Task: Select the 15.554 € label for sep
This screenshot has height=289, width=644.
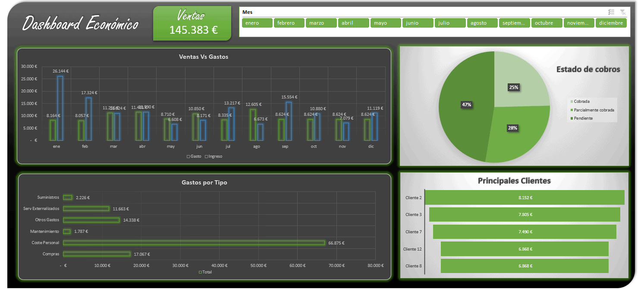Action: click(289, 97)
